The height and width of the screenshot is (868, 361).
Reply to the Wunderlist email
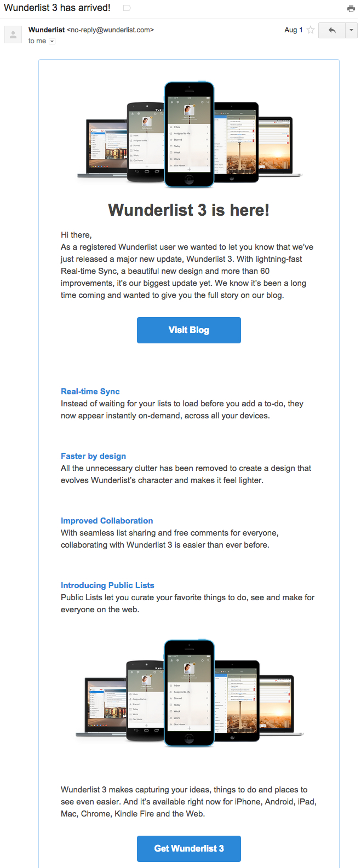tap(332, 30)
